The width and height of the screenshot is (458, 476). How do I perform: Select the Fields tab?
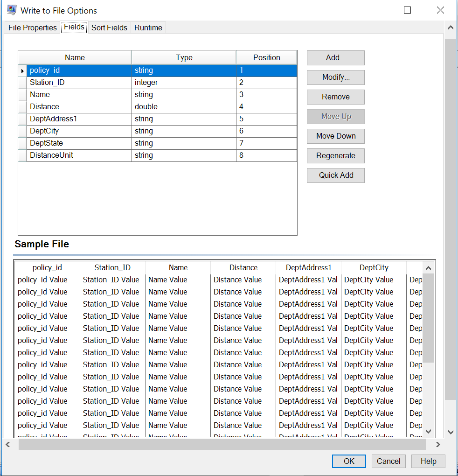(74, 27)
